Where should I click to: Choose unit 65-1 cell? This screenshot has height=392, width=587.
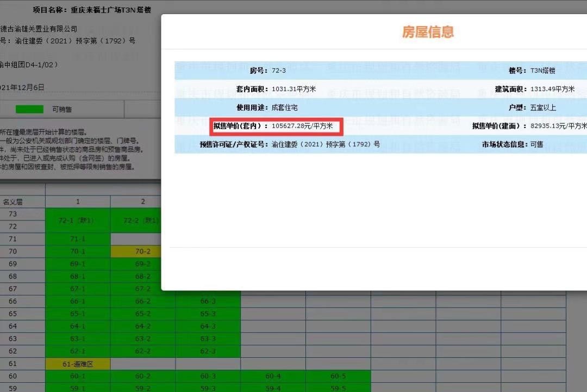click(78, 314)
